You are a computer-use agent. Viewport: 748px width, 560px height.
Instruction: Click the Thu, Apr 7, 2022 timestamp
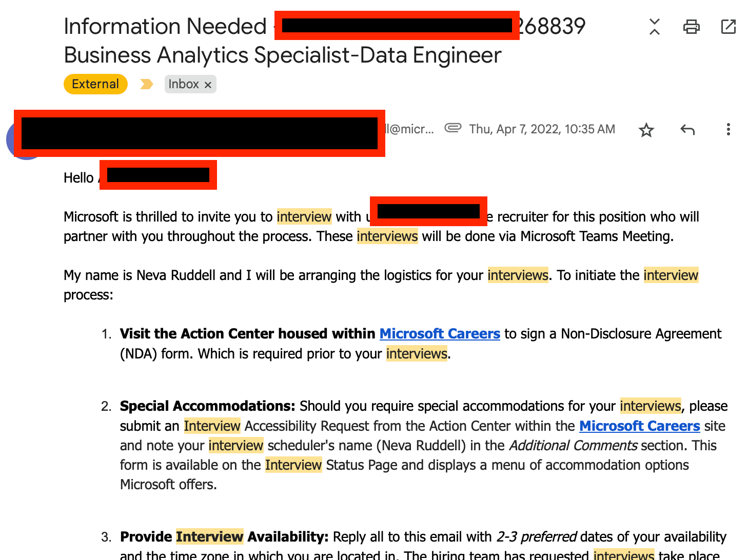tap(542, 129)
